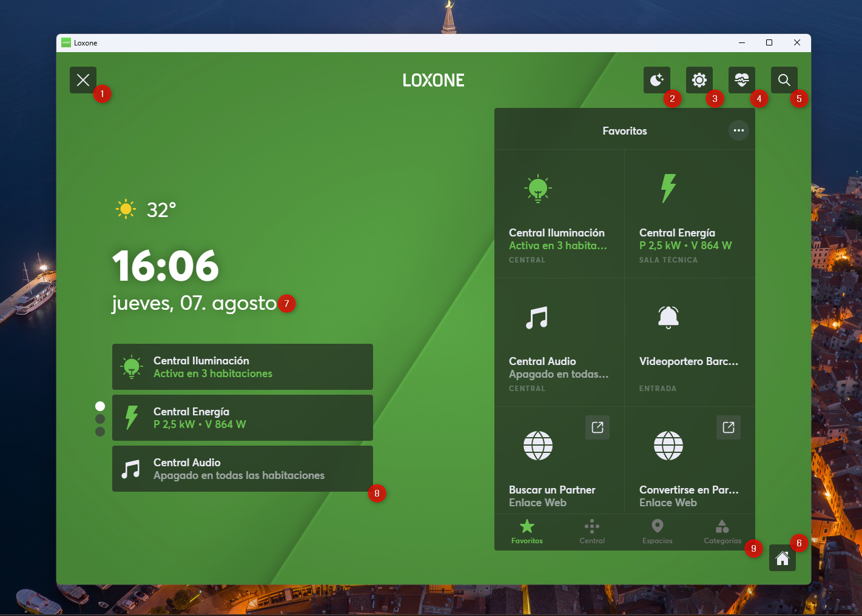
Task: Open the Central Iluminación favorite tile
Action: [559, 214]
